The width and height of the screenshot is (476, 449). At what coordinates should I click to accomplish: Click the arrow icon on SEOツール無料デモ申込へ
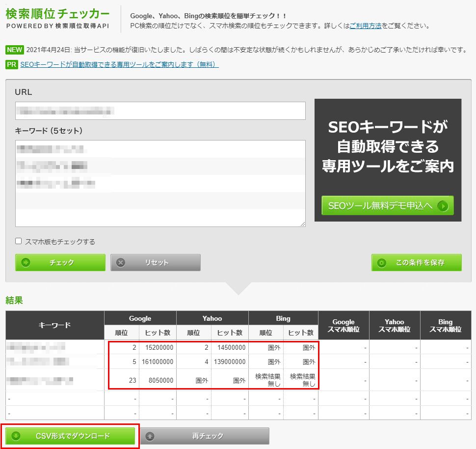[443, 206]
